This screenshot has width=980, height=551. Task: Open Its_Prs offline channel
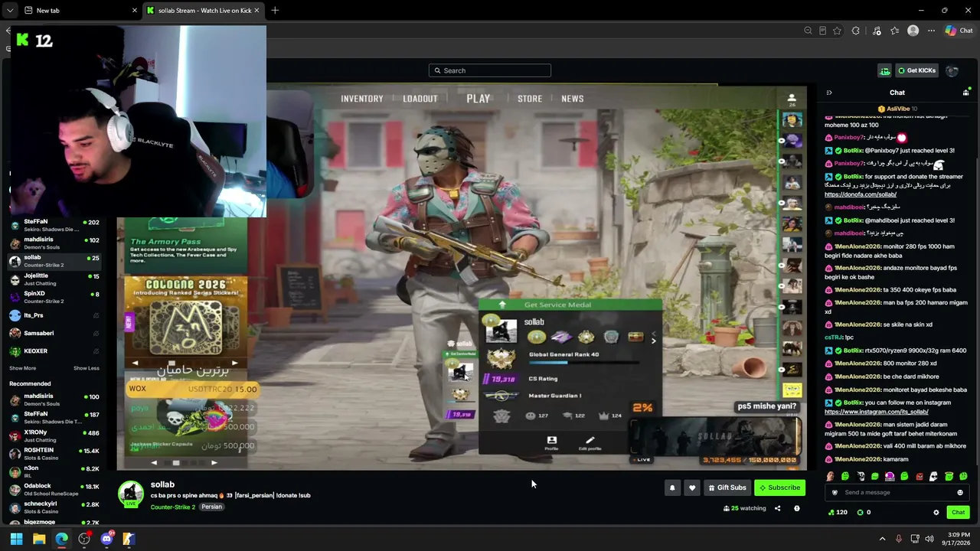(54, 315)
